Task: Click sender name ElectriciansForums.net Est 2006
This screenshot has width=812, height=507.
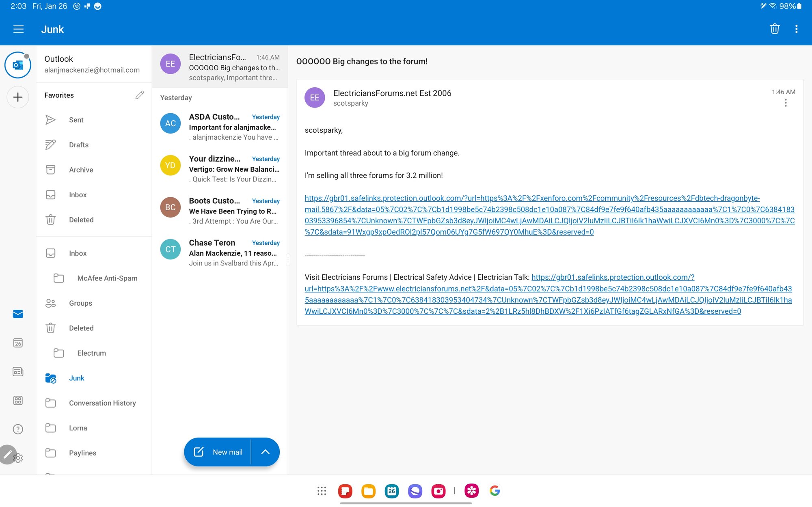Action: pyautogui.click(x=392, y=93)
